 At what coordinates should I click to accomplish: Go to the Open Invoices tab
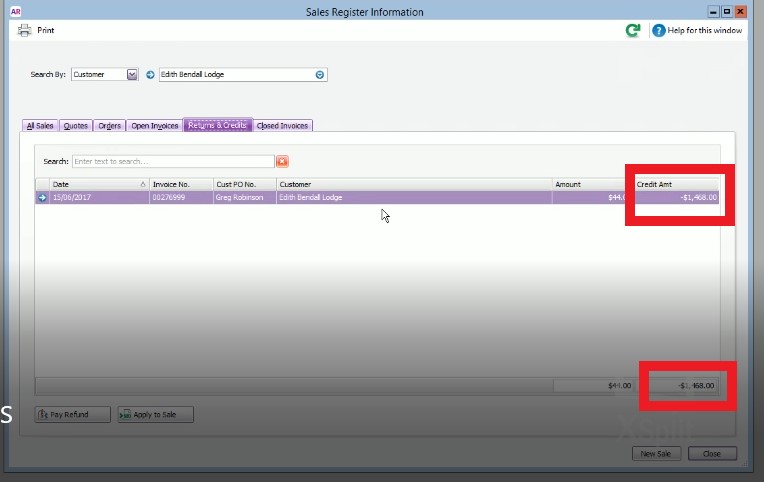pyautogui.click(x=154, y=126)
